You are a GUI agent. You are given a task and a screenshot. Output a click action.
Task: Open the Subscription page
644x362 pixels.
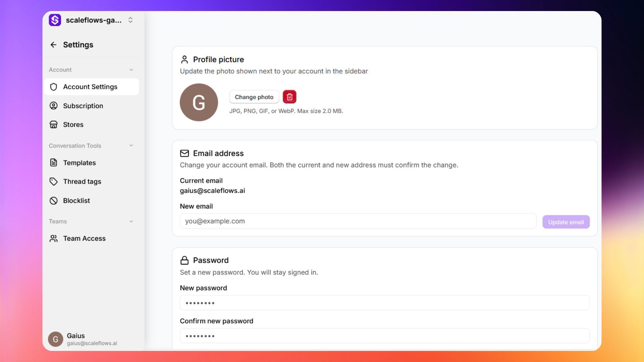(x=91, y=106)
